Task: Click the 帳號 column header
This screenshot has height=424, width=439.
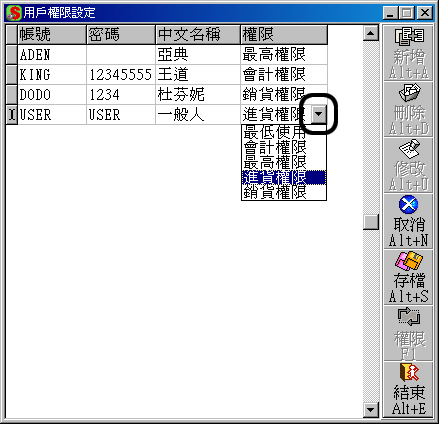Action: coord(52,34)
